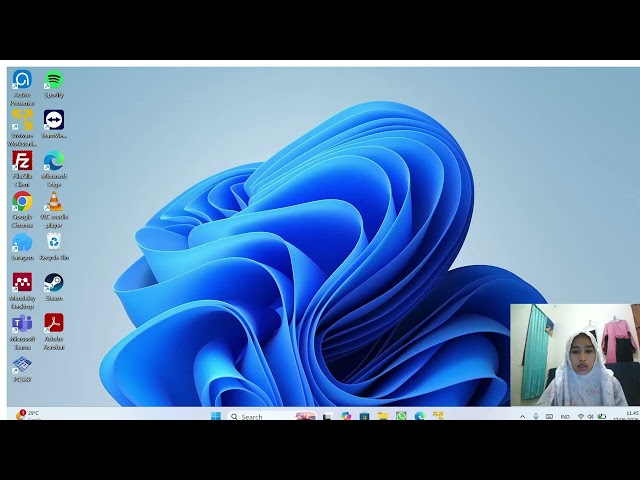Click the taskbar Search box
The image size is (640, 480).
coord(271,416)
